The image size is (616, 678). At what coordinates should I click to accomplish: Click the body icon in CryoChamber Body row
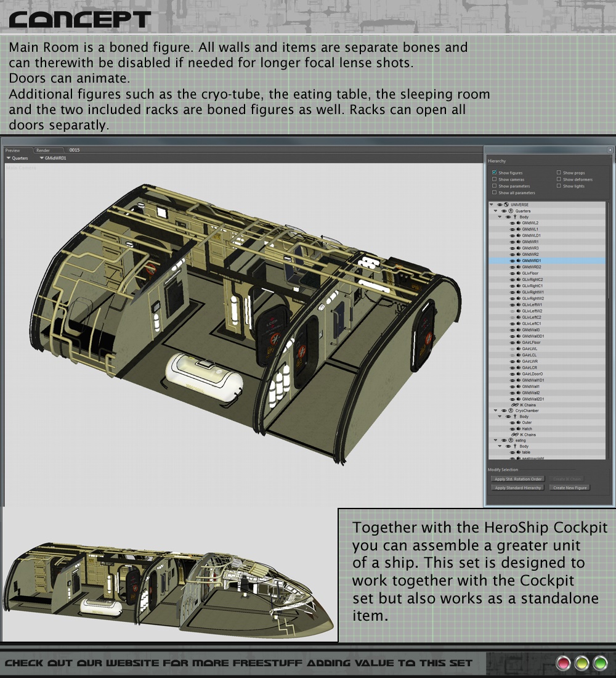tap(515, 417)
